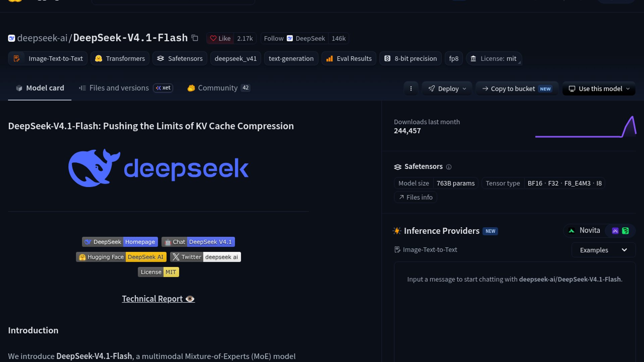Expand the Examples dropdown

pos(603,250)
